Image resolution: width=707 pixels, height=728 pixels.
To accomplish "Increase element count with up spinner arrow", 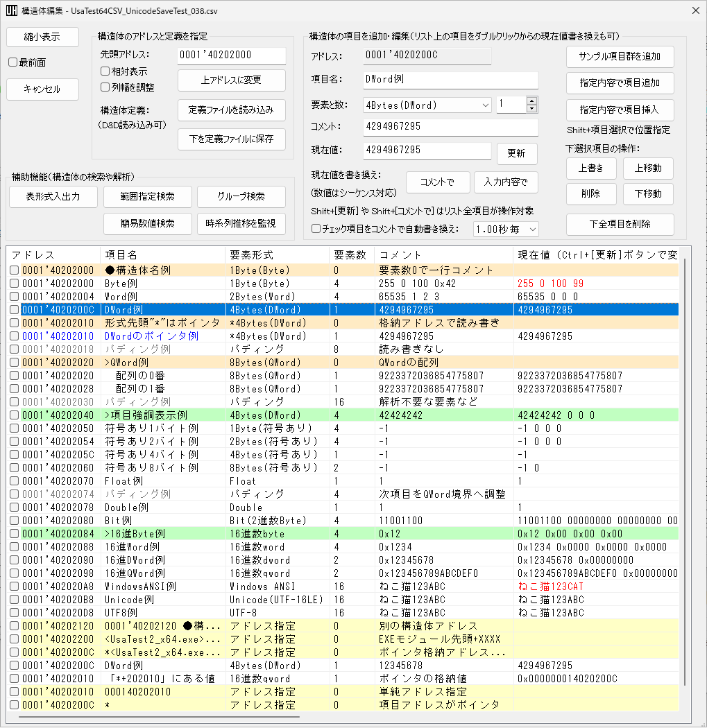I will [x=532, y=101].
